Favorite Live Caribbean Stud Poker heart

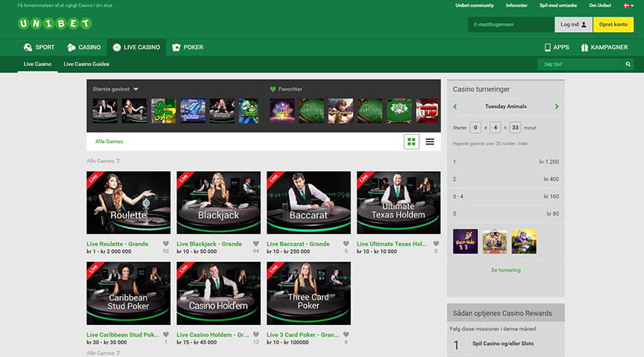(x=165, y=335)
